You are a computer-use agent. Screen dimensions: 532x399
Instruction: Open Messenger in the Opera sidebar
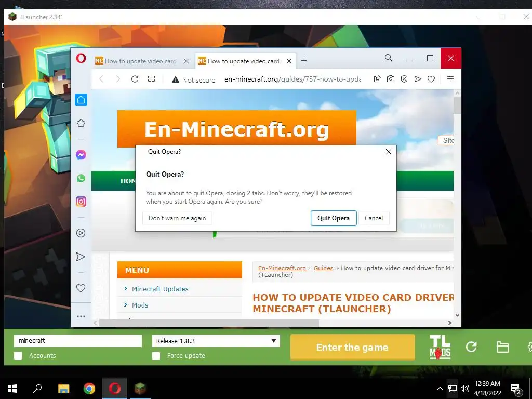coord(81,155)
